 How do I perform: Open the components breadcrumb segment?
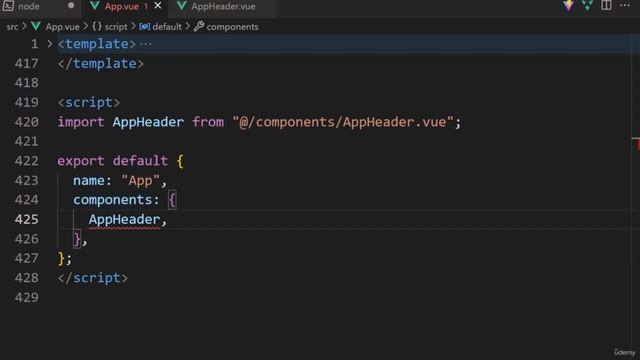tap(232, 27)
